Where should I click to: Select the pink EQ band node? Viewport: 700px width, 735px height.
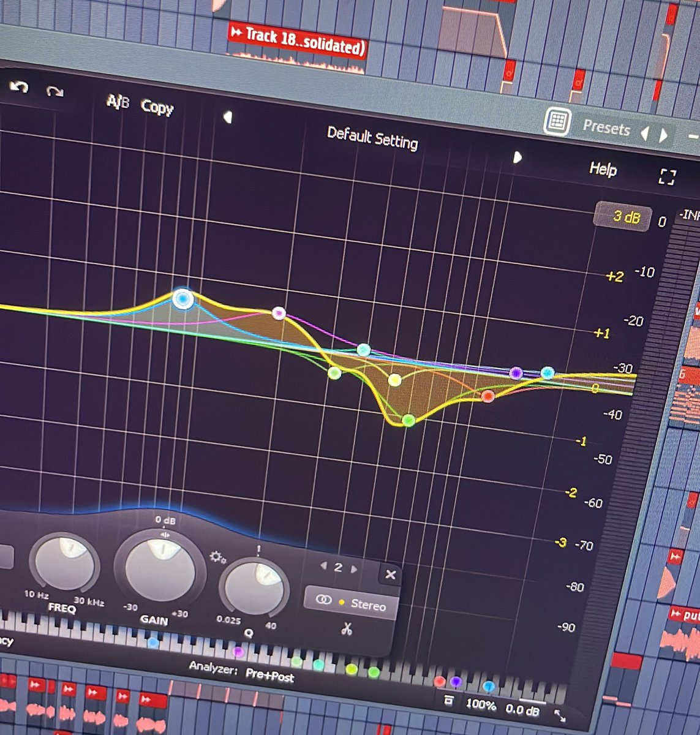tap(279, 314)
